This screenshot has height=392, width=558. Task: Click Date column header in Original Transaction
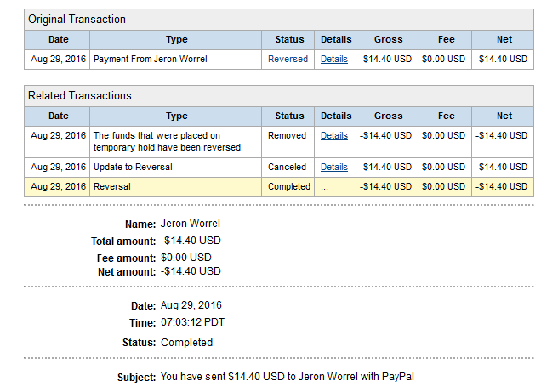tap(57, 39)
